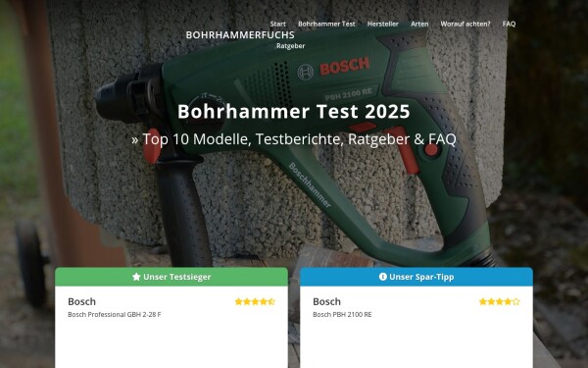The image size is (588, 368).
Task: Click the star rating for Bosch PBH 2100 RE
Action: (x=500, y=301)
